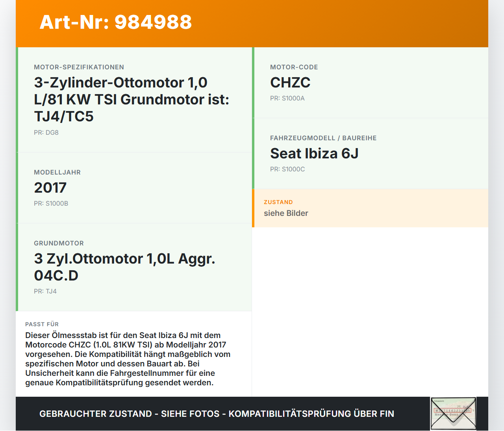This screenshot has height=431, width=504.
Task: Click the MOTOR-SPEZIFIKATIONEN heading
Action: (x=79, y=67)
